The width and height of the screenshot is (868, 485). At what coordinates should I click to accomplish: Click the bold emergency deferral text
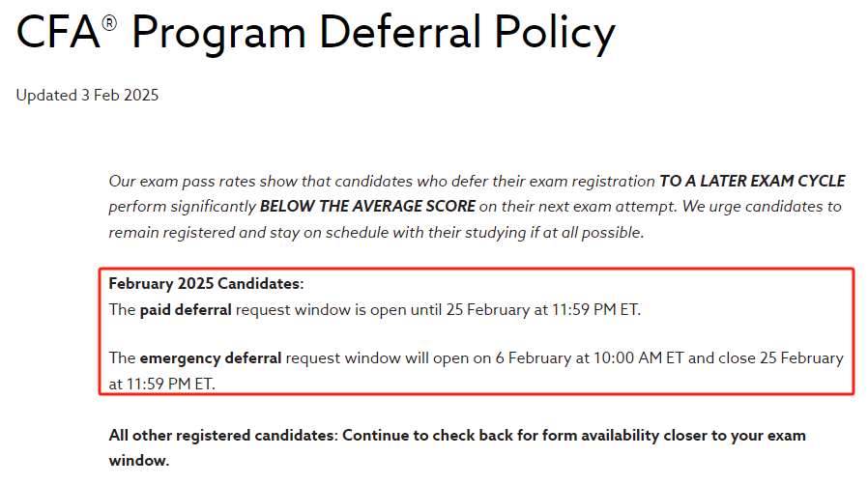tap(211, 358)
